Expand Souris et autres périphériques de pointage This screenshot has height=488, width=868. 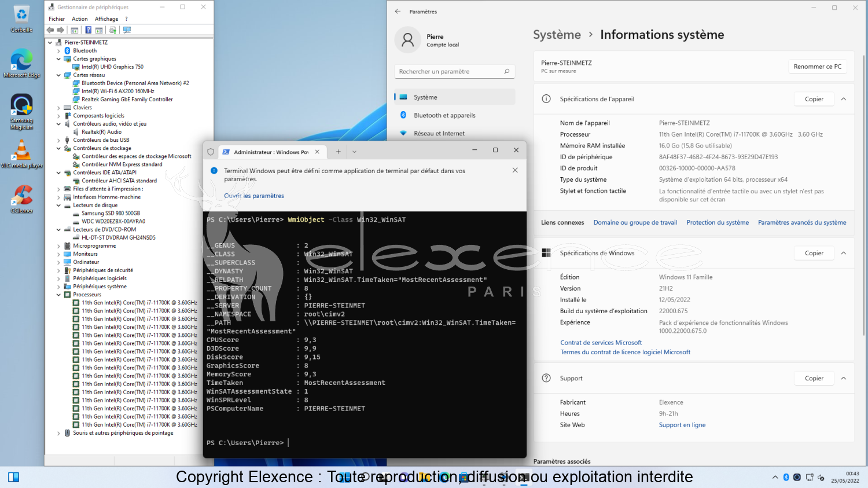click(58, 433)
